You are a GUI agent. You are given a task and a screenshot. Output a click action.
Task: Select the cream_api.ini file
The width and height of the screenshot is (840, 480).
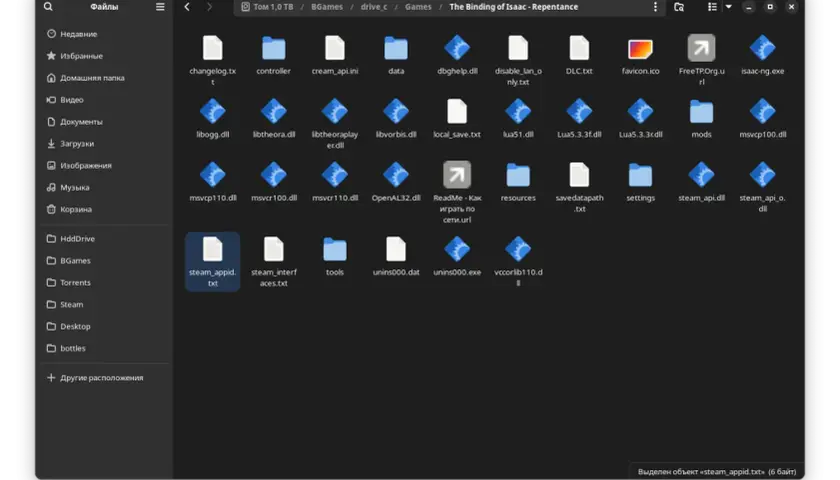tap(335, 55)
